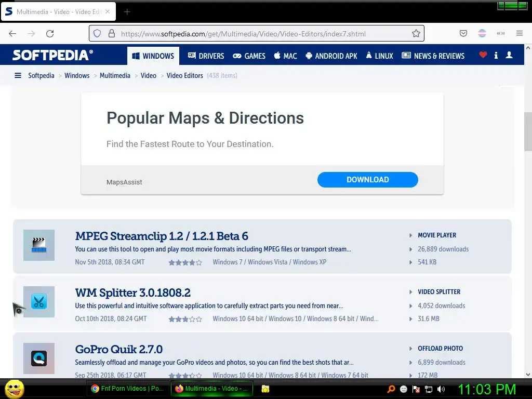The image size is (532, 399).
Task: Click the Popular Maps & Directions ad heading
Action: click(205, 118)
